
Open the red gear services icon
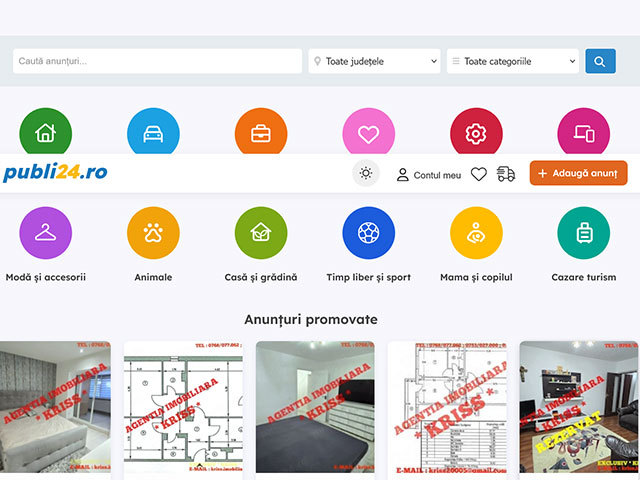pyautogui.click(x=476, y=133)
